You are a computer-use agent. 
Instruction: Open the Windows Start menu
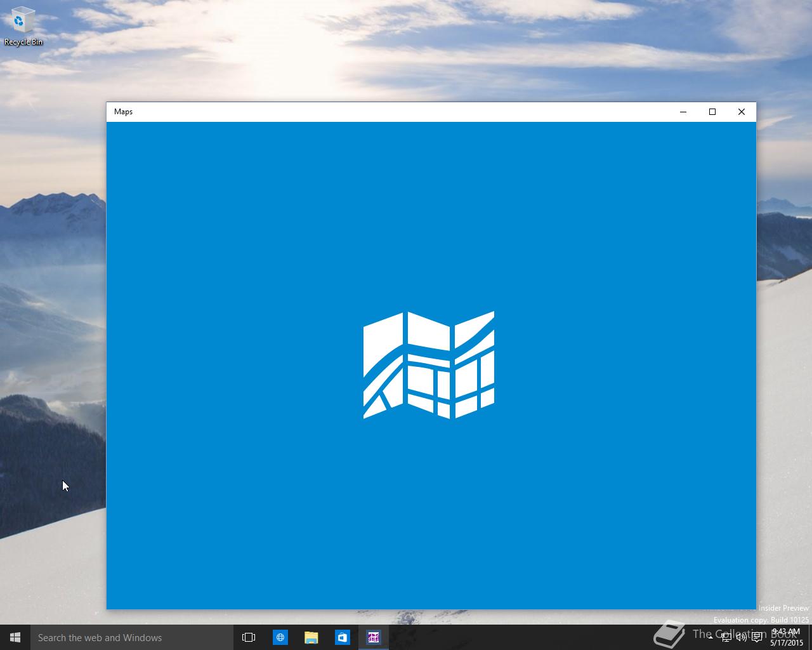15,637
